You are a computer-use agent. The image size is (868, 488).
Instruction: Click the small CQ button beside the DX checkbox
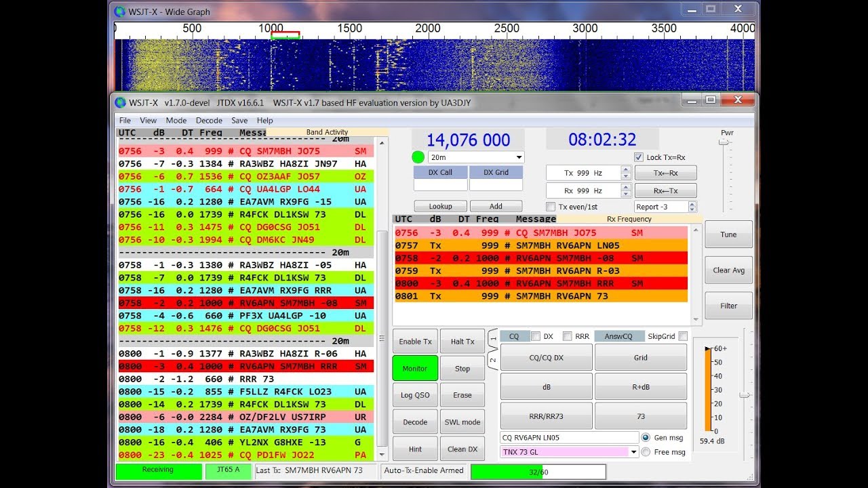pos(514,336)
